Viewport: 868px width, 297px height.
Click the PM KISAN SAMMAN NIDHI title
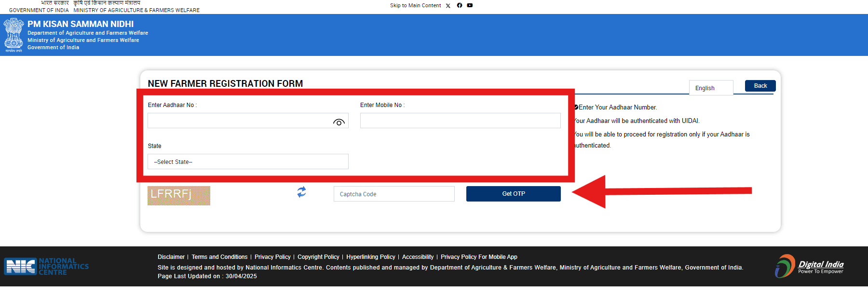pos(81,24)
